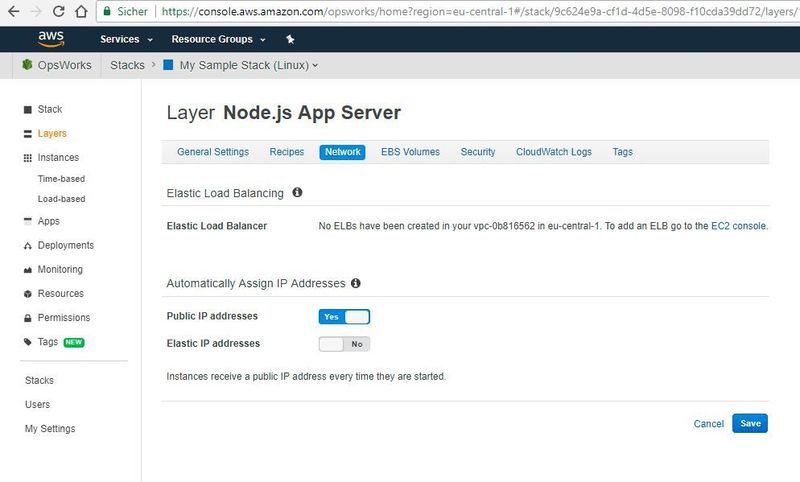Open Resources in the sidebar
Image resolution: width=800 pixels, height=482 pixels.
(x=61, y=294)
